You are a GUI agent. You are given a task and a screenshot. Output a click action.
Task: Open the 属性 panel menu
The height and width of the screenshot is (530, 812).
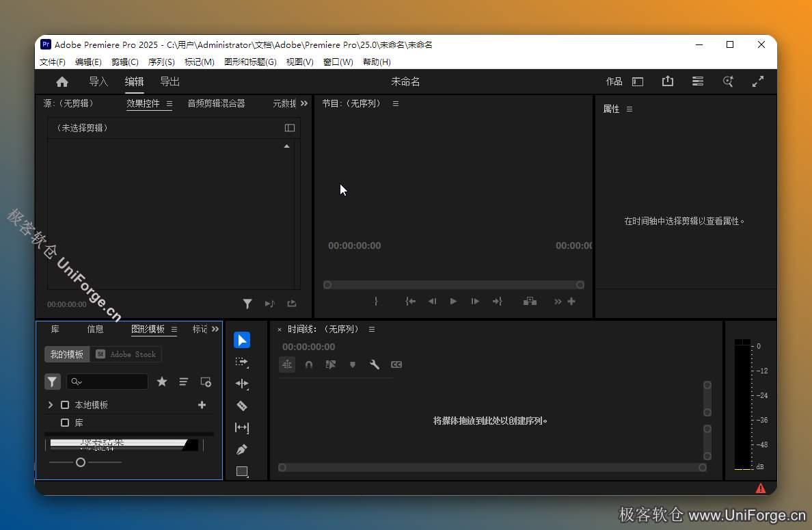(x=630, y=109)
